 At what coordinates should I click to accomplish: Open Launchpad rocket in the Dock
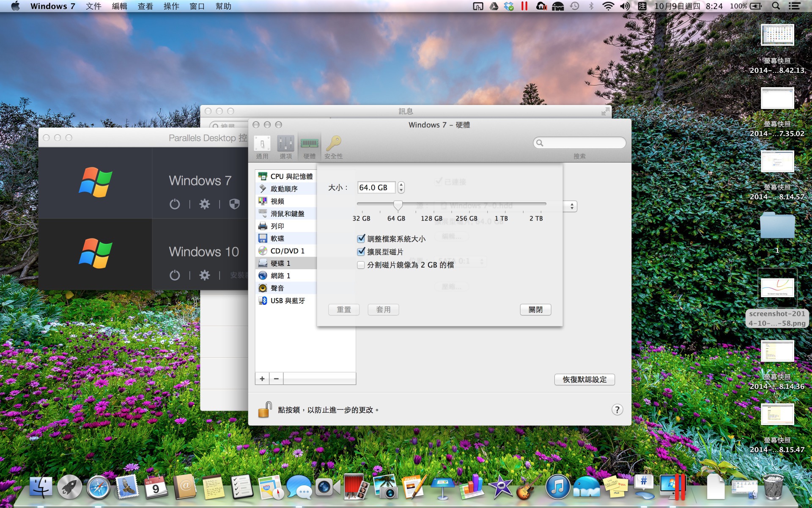point(70,487)
